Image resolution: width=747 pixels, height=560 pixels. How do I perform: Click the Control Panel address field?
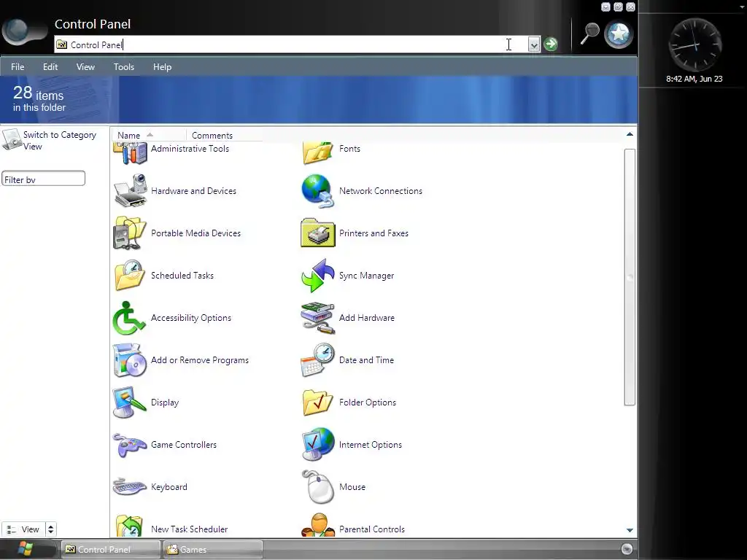pos(290,44)
